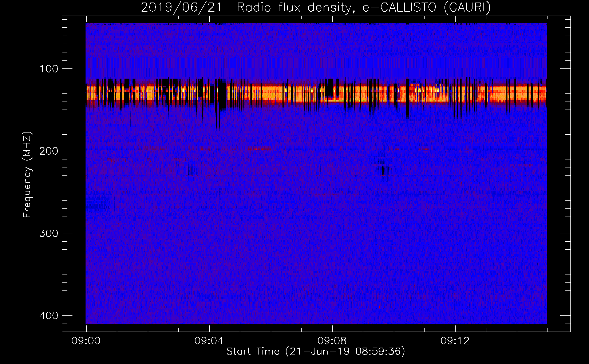The height and width of the screenshot is (364, 589).
Task: Click the '09:12' time tick label
Action: click(x=455, y=341)
